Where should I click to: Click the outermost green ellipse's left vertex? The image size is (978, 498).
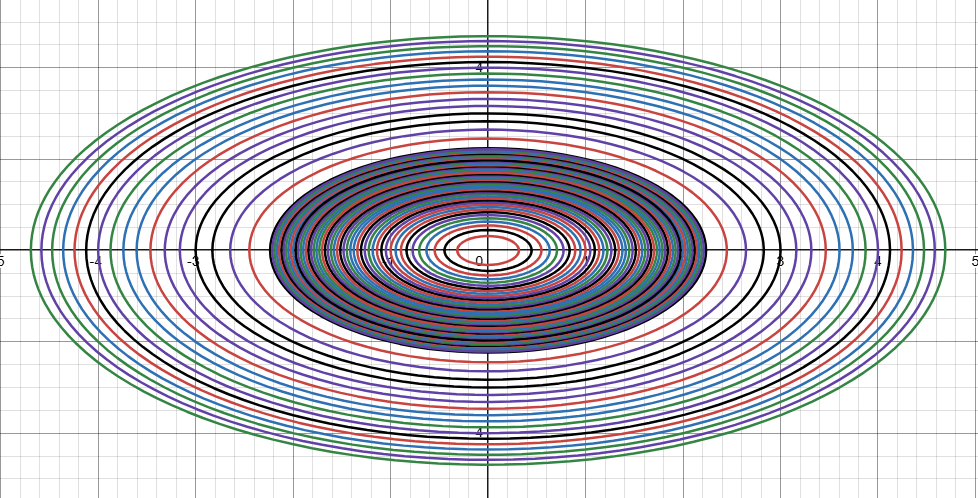click(x=31, y=250)
